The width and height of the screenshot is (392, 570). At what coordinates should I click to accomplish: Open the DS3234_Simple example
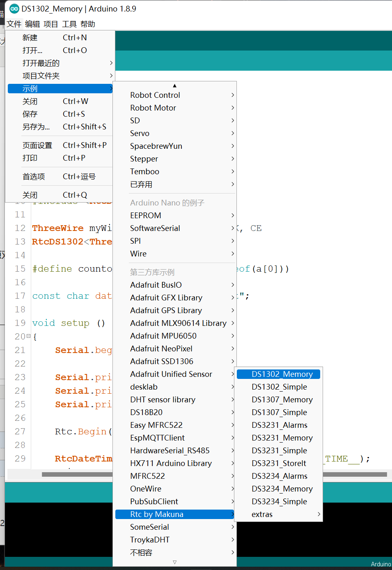tap(278, 501)
